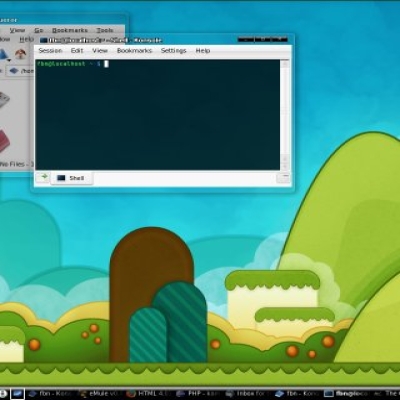Expand the dropdown arrow under blue toolbar icon
The height and width of the screenshot is (400, 400).
click(9, 60)
